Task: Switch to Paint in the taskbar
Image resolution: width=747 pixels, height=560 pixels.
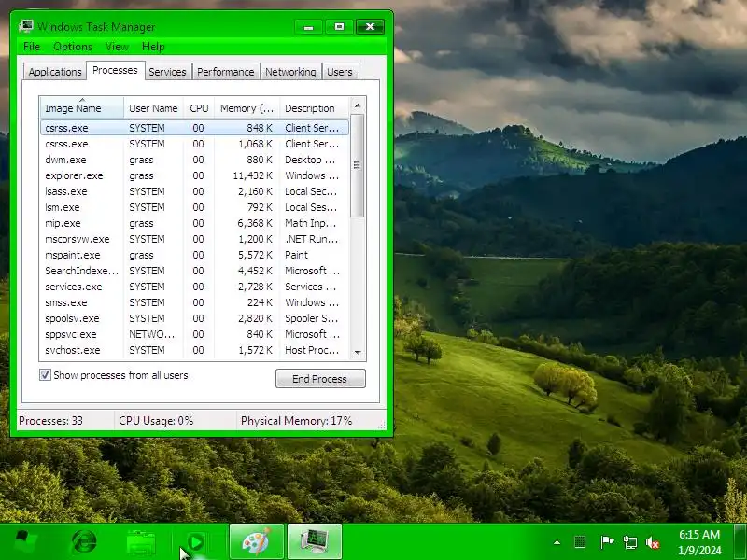Action: pyautogui.click(x=257, y=542)
